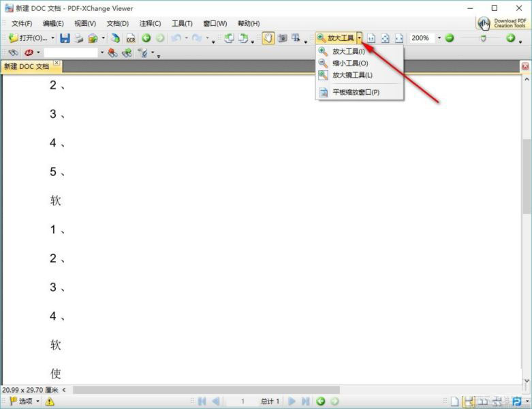532x409 pixels.
Task: Choose 缩小工具(O) from the dropdown menu
Action: [359, 63]
